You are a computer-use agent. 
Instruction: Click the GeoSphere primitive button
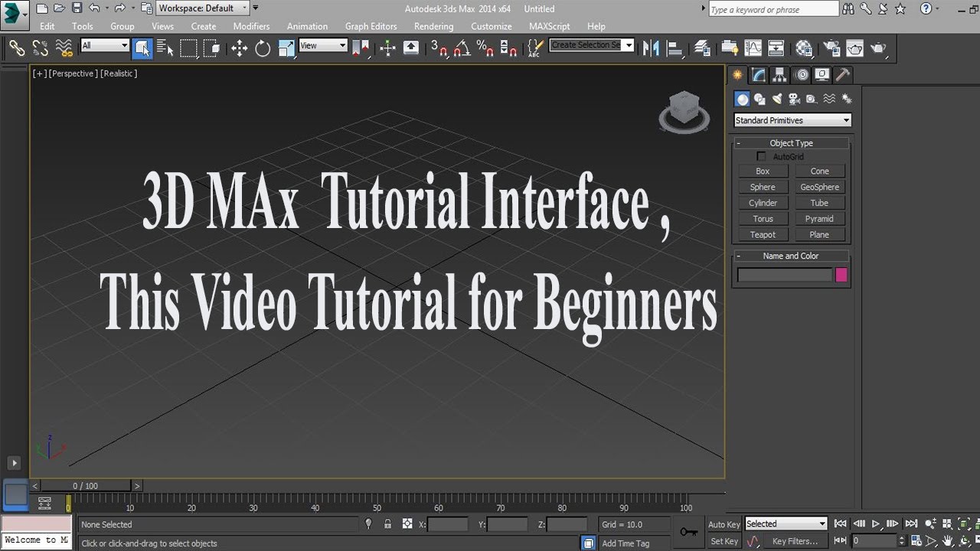820,187
